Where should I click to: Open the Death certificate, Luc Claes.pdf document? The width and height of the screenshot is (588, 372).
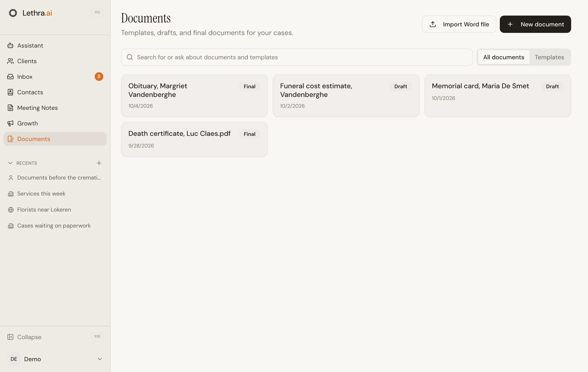click(194, 139)
